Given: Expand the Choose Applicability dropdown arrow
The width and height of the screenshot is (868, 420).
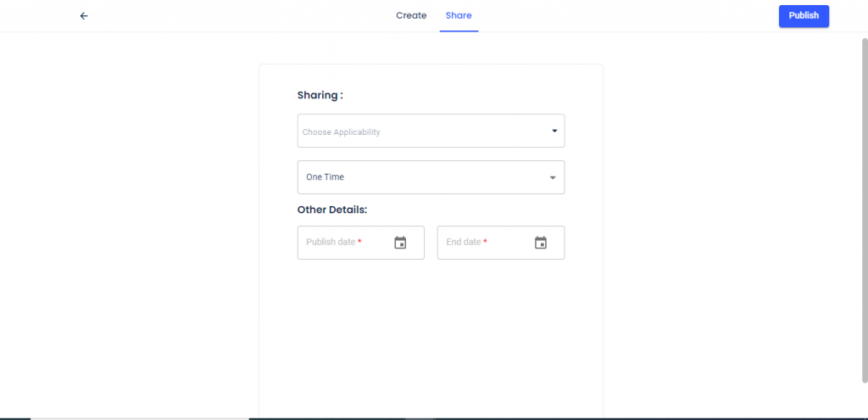Looking at the screenshot, I should 554,131.
